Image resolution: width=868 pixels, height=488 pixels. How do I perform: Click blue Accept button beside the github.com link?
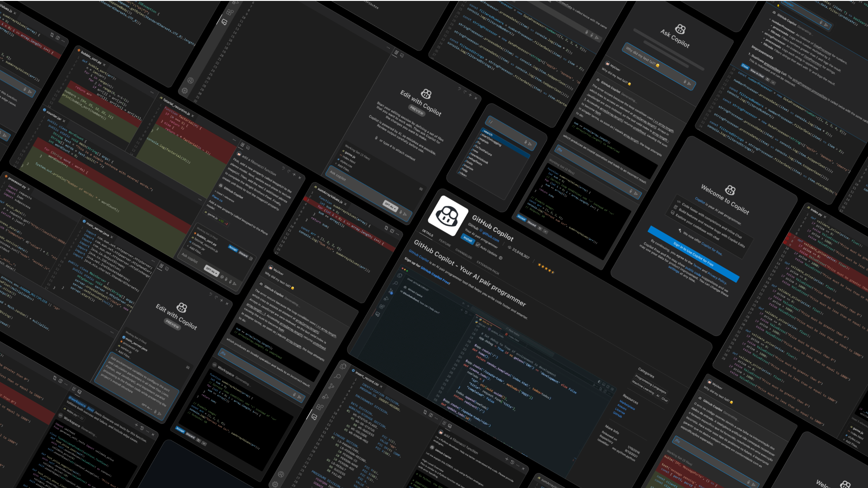point(521,218)
